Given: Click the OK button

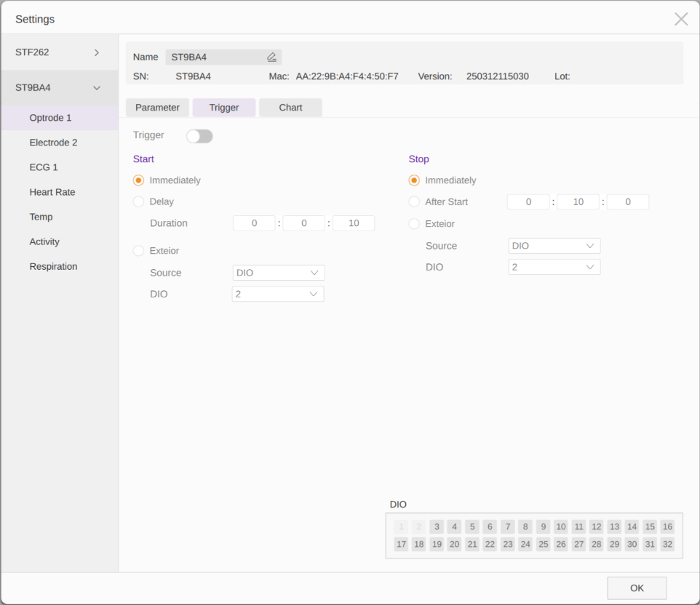Looking at the screenshot, I should coord(637,588).
